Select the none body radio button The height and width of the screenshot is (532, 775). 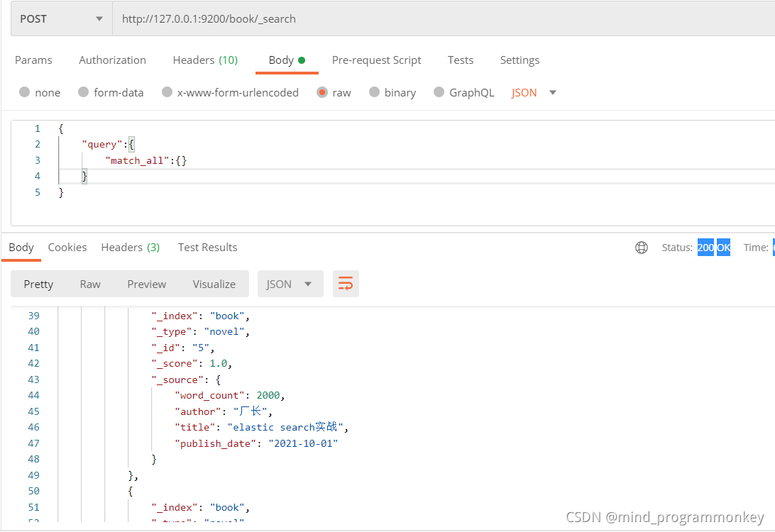coord(24,92)
